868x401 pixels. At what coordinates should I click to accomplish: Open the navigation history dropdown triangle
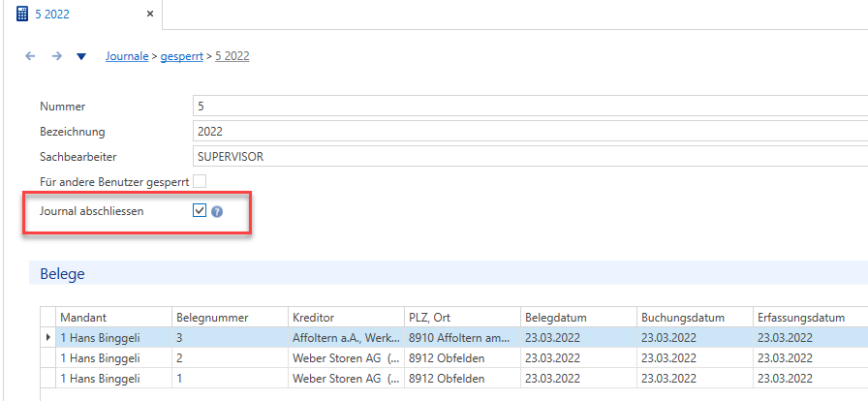pos(81,56)
